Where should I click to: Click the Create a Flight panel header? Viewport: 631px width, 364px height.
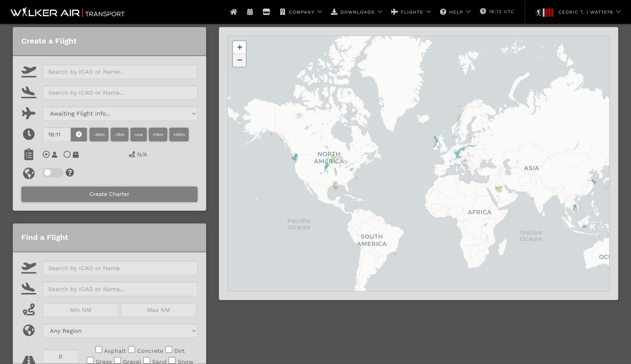click(x=109, y=41)
